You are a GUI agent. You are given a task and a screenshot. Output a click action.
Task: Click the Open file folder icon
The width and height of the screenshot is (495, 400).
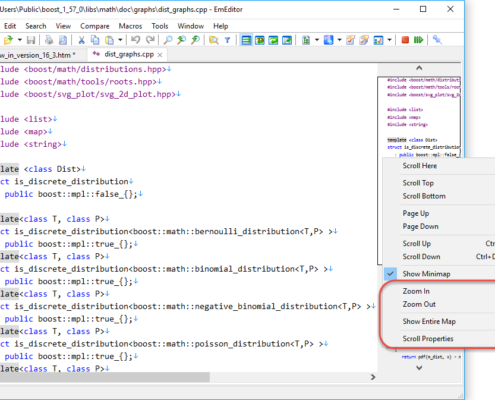(x=8, y=40)
